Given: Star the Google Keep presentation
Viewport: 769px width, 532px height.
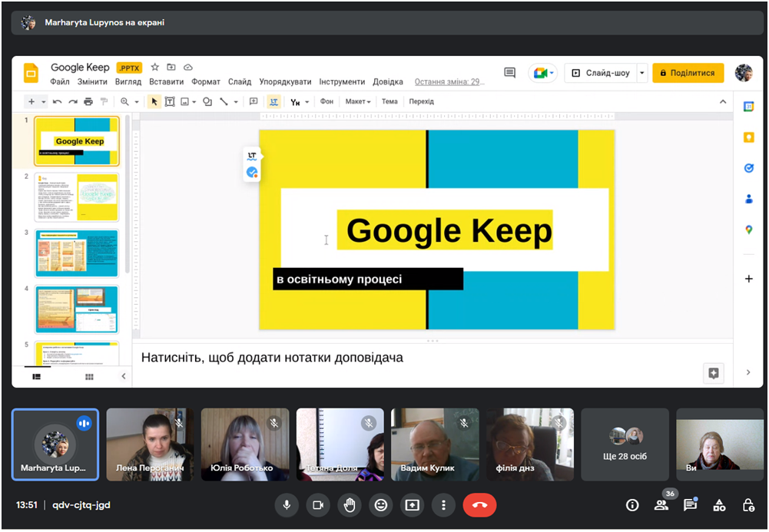Looking at the screenshot, I should point(154,67).
